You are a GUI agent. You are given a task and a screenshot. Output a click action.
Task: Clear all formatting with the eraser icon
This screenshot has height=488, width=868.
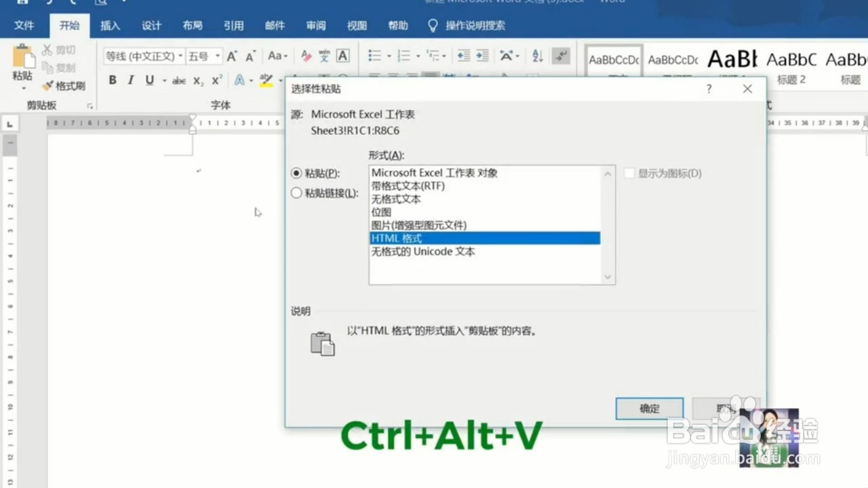tap(306, 56)
